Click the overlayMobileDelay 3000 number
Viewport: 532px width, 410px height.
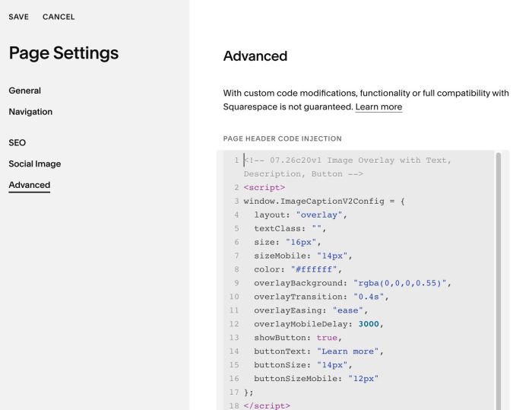369,324
